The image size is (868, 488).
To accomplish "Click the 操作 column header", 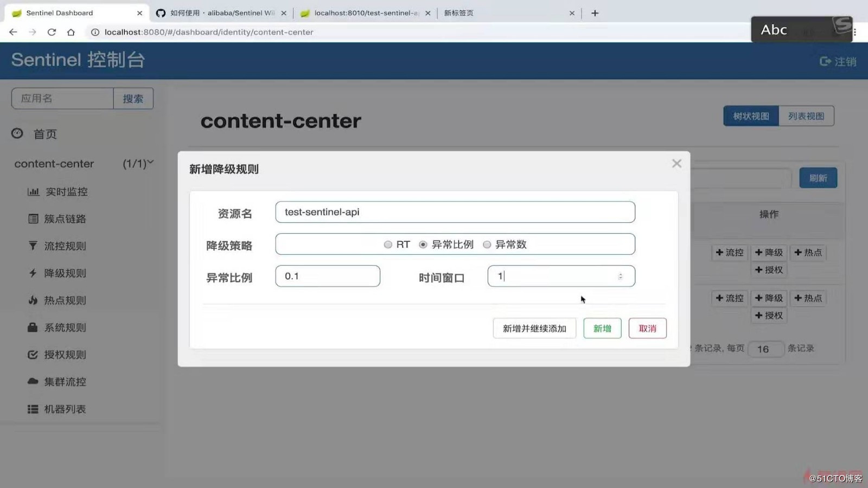I will tap(769, 214).
